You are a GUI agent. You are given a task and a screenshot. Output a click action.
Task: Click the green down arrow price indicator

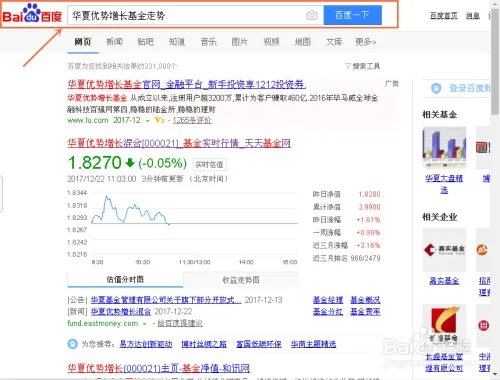[130, 163]
